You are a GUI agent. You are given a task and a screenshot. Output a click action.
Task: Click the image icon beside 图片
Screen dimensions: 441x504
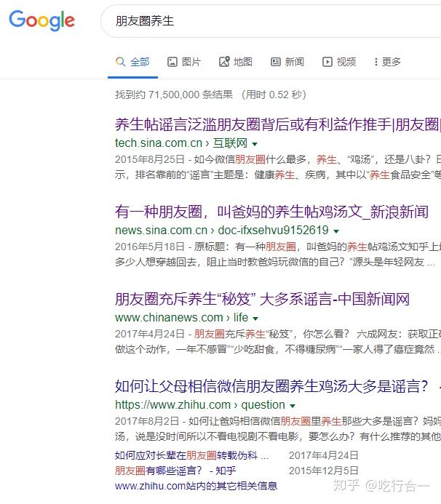[172, 62]
